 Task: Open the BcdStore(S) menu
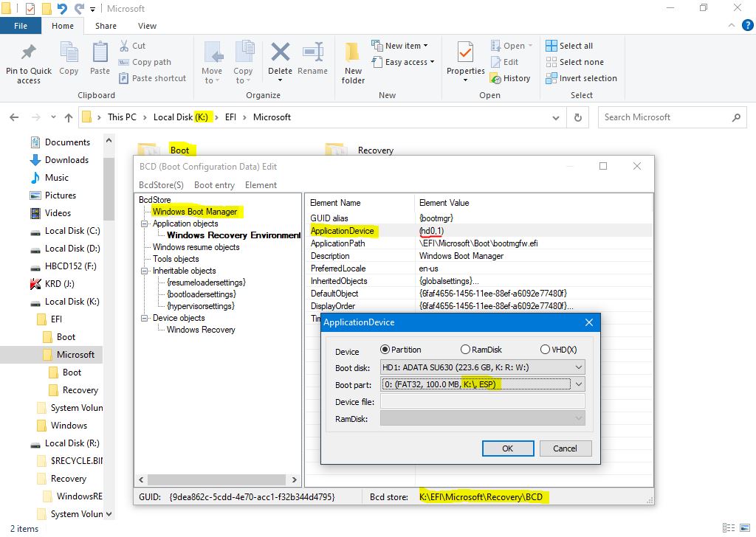[x=161, y=185]
